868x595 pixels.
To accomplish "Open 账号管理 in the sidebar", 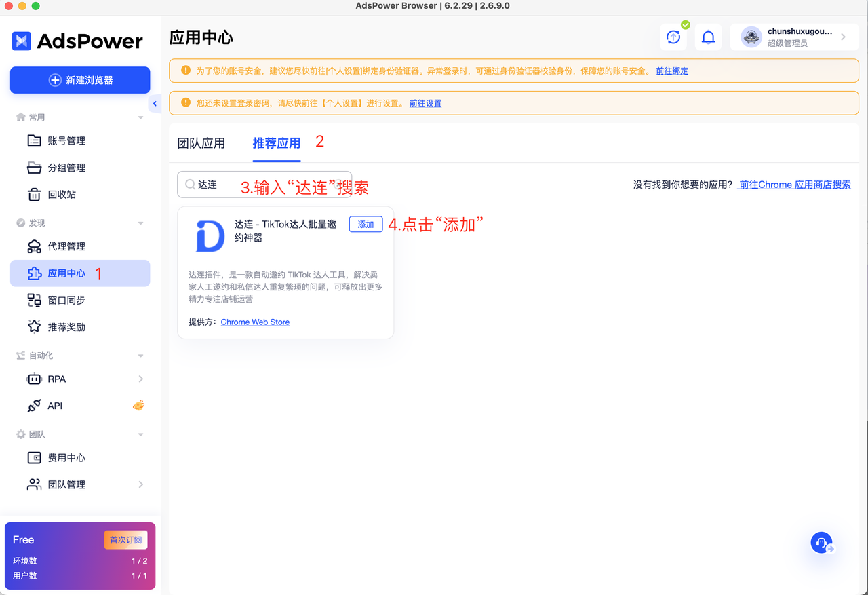I will click(80, 140).
